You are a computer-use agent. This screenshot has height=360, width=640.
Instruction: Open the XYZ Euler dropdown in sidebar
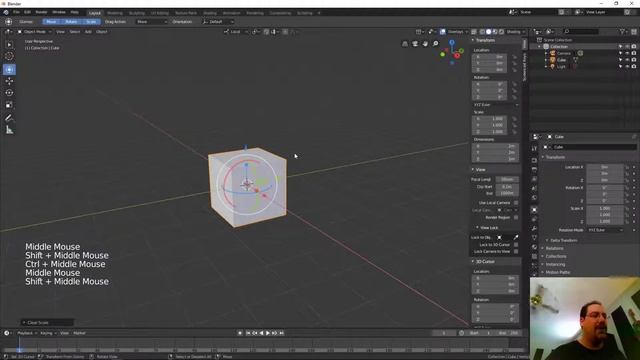coord(496,105)
